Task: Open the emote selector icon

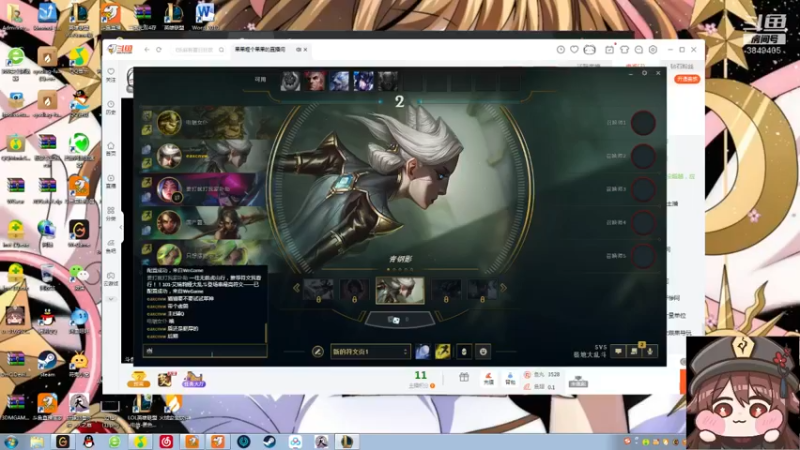Action: (x=483, y=352)
